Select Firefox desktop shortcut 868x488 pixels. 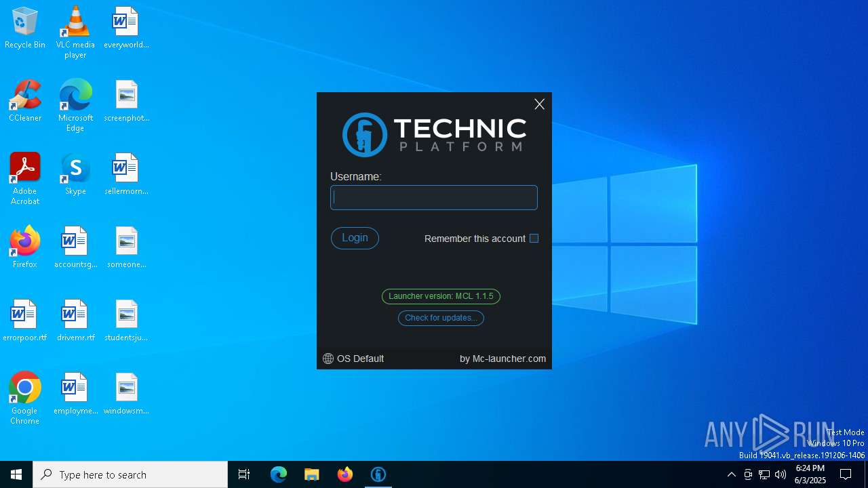click(25, 248)
